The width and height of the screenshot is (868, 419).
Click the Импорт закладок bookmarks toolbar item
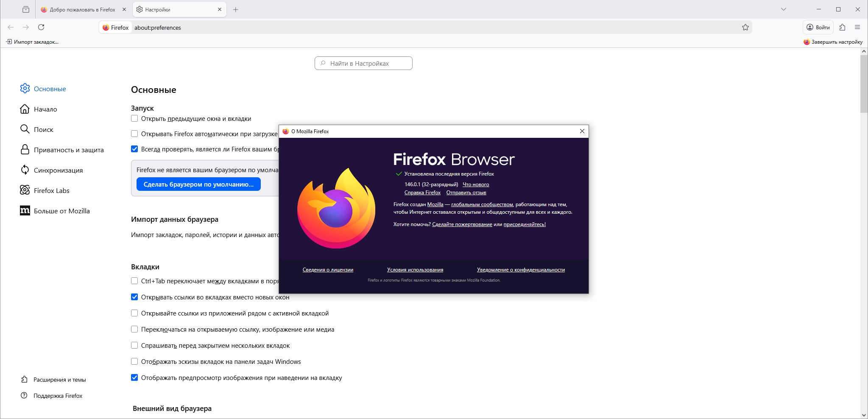pos(32,42)
